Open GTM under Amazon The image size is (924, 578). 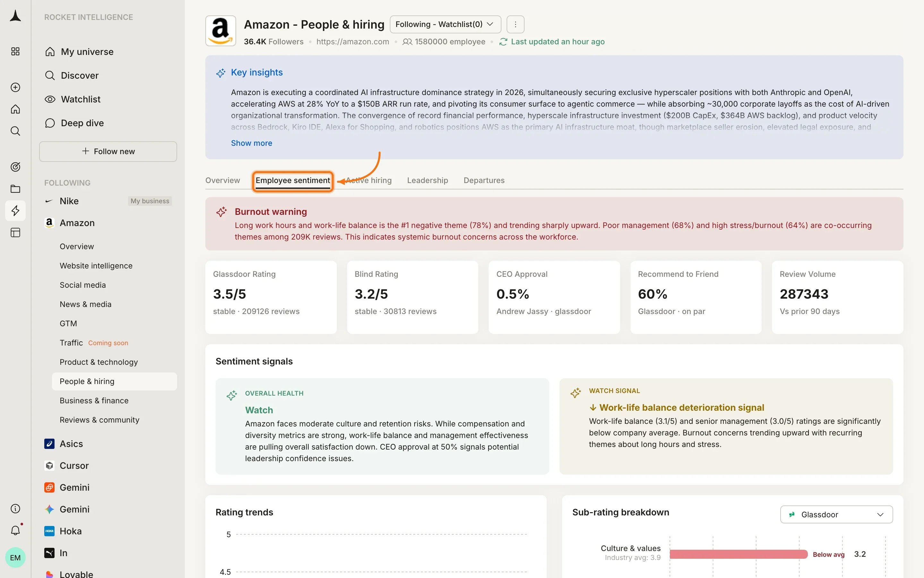point(68,323)
